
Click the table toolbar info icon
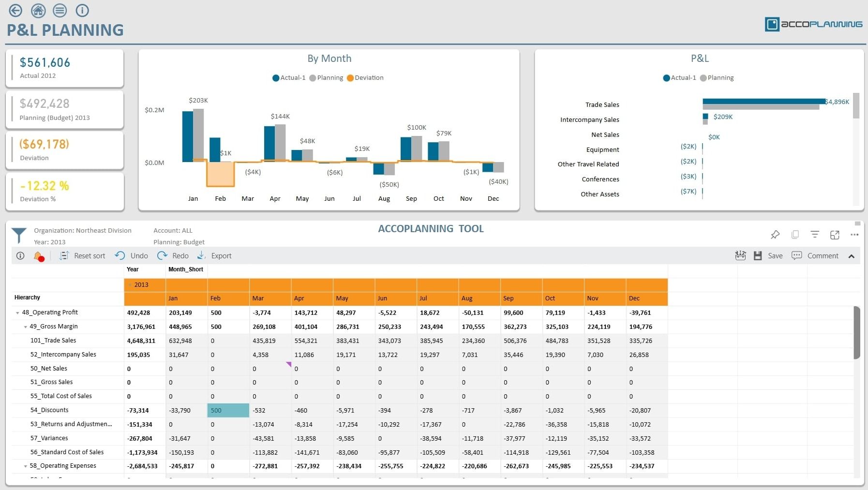[x=20, y=256]
